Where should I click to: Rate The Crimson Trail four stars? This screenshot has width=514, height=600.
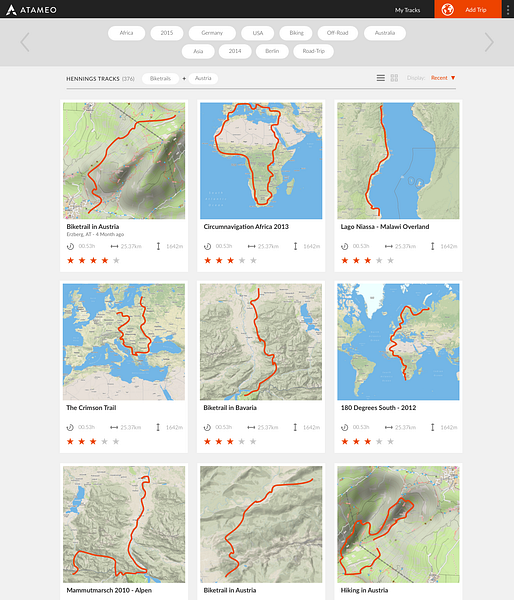[x=104, y=442]
